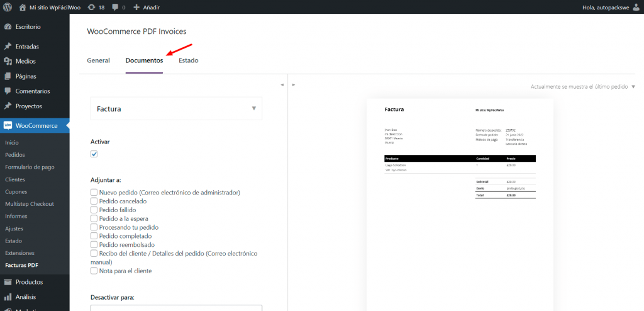Open Ajustes under WooCommerce
This screenshot has height=311, width=644.
pos(14,229)
